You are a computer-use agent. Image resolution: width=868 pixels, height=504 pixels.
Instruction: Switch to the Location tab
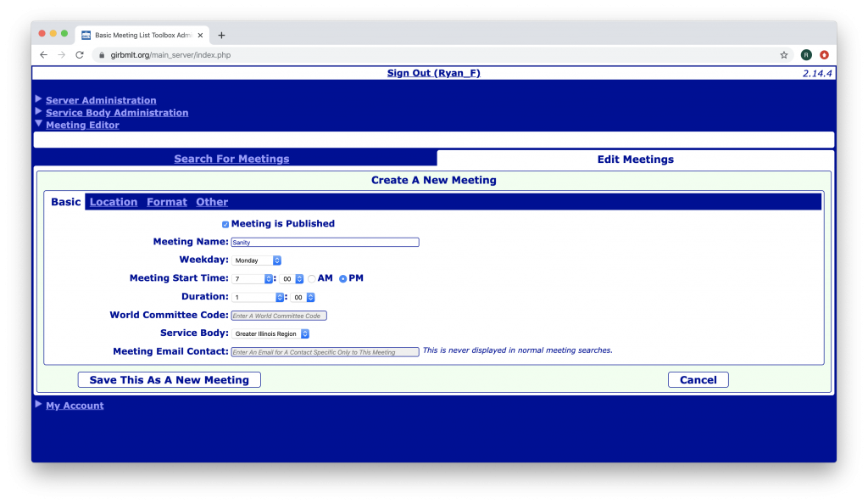(114, 202)
